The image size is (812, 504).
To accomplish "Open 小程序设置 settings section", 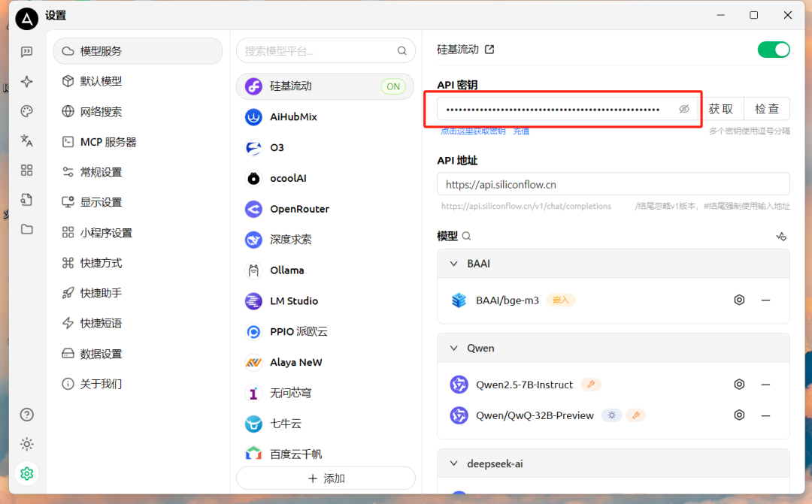I will pyautogui.click(x=138, y=233).
